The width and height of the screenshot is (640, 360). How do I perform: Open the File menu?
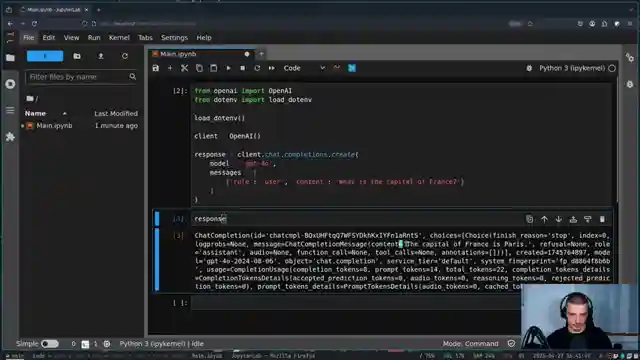(x=29, y=38)
